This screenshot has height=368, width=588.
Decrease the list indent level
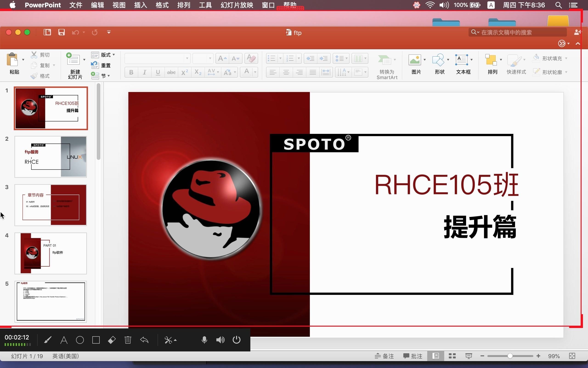click(x=310, y=58)
